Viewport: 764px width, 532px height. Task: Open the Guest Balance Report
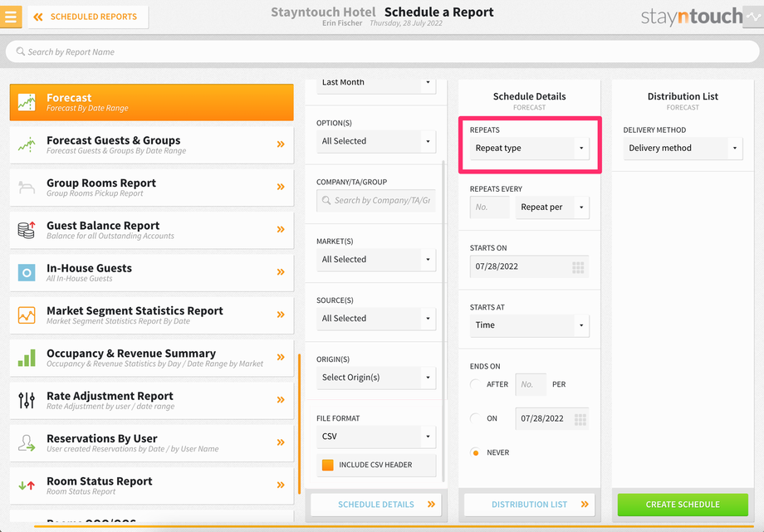point(151,230)
